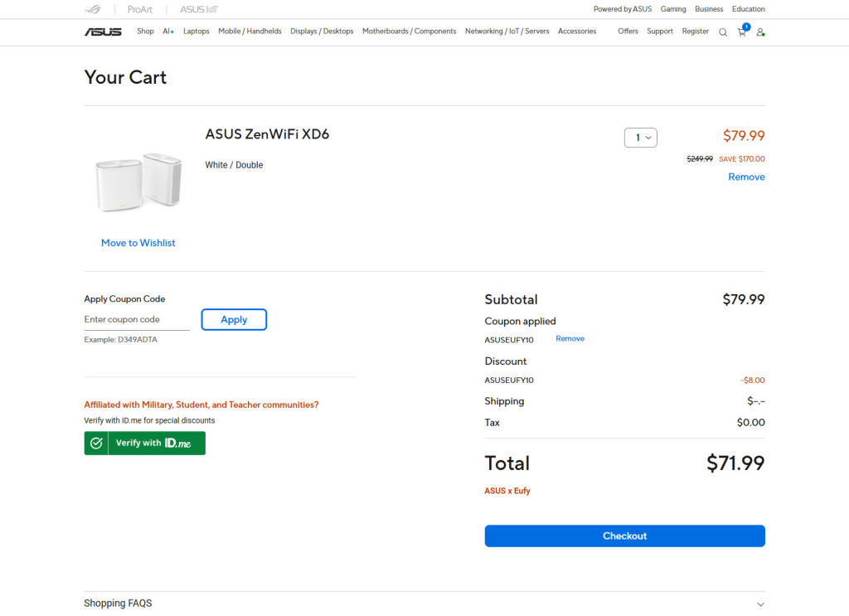Open the Motherboards / Components menu
Viewport: 849px width, 616px height.
tap(409, 32)
